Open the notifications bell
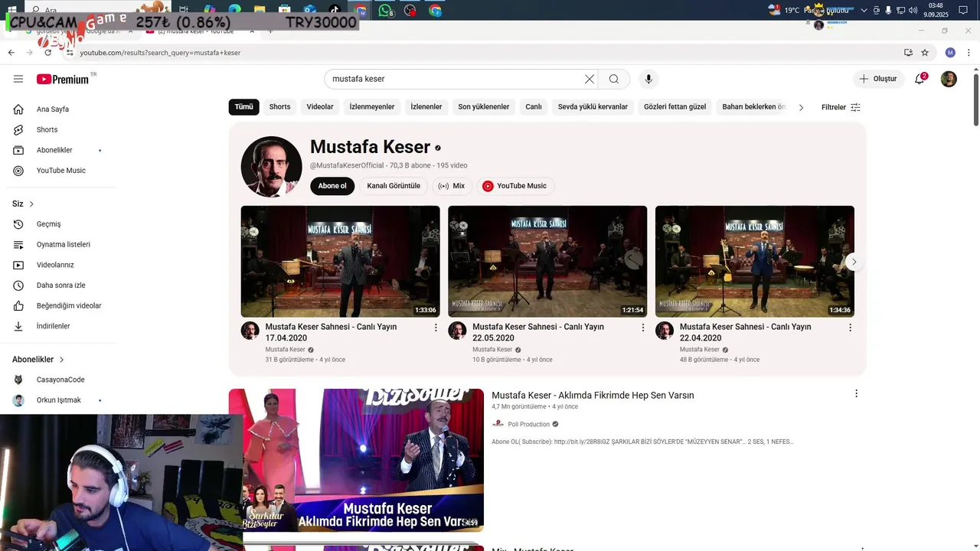This screenshot has height=551, width=980. [x=920, y=79]
